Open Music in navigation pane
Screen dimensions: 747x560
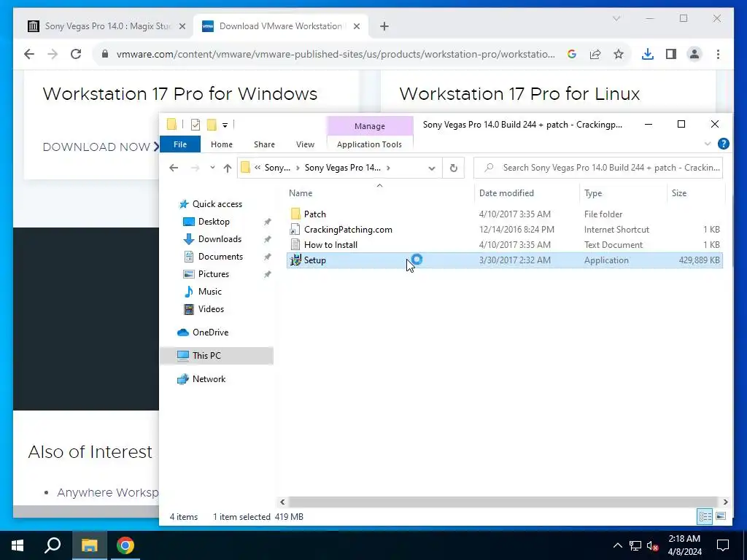[x=209, y=292]
